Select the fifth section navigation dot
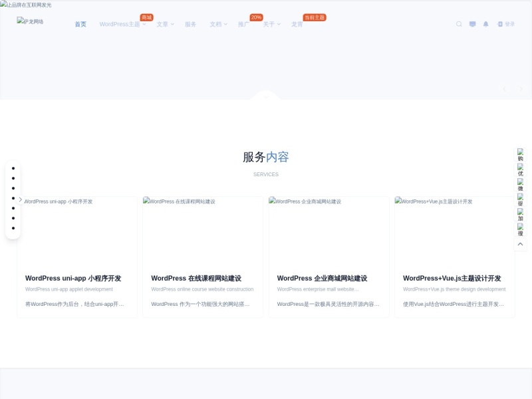 pyautogui.click(x=13, y=208)
